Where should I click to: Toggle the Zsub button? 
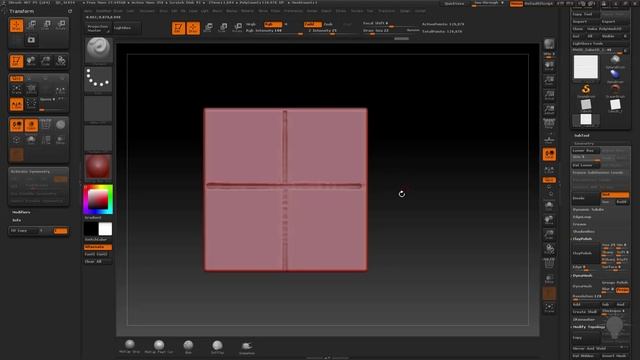click(328, 24)
